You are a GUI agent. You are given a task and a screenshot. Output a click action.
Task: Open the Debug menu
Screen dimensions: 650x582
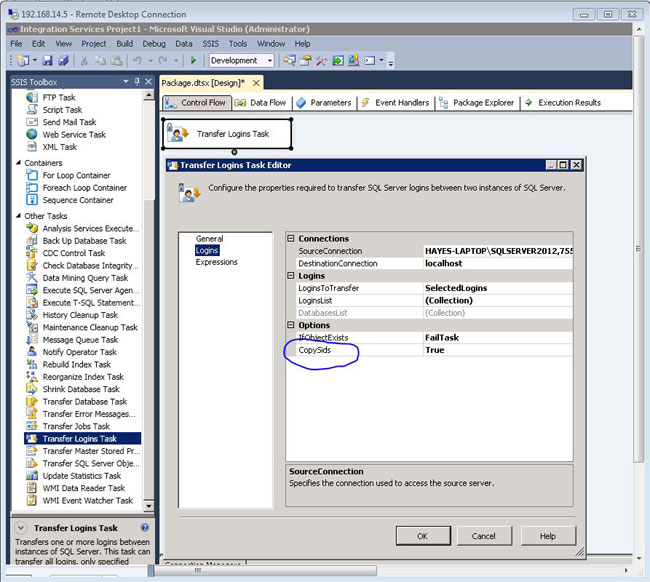coord(154,44)
